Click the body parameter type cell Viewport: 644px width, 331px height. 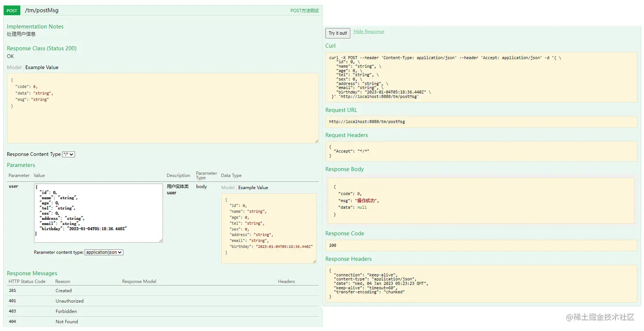(x=201, y=187)
